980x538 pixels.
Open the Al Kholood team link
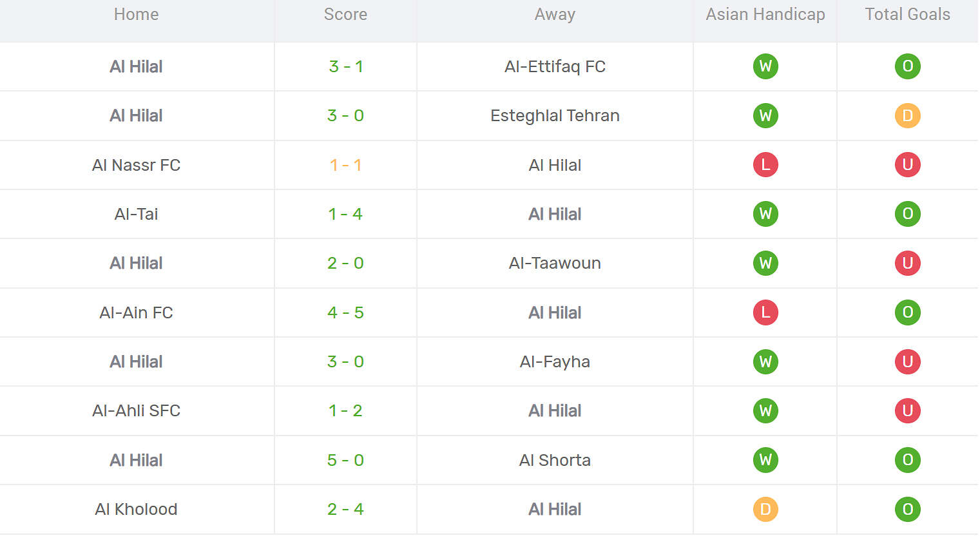(x=136, y=510)
